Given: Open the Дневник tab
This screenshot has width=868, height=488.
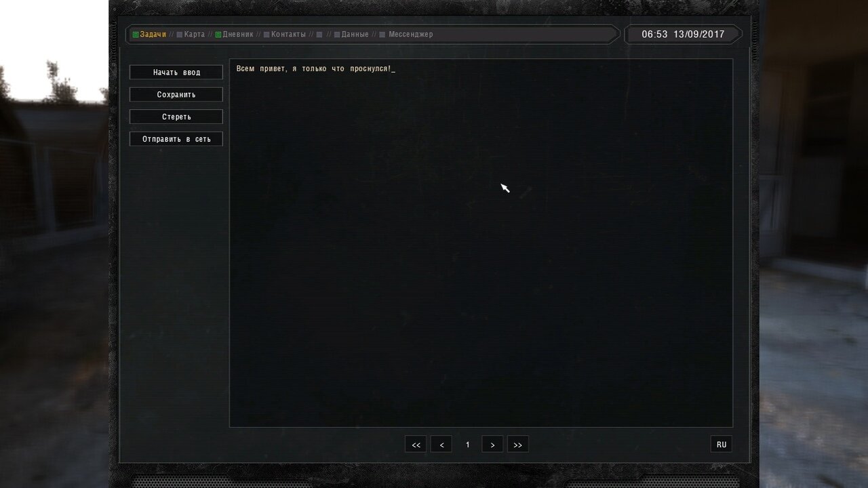Looking at the screenshot, I should click(237, 35).
